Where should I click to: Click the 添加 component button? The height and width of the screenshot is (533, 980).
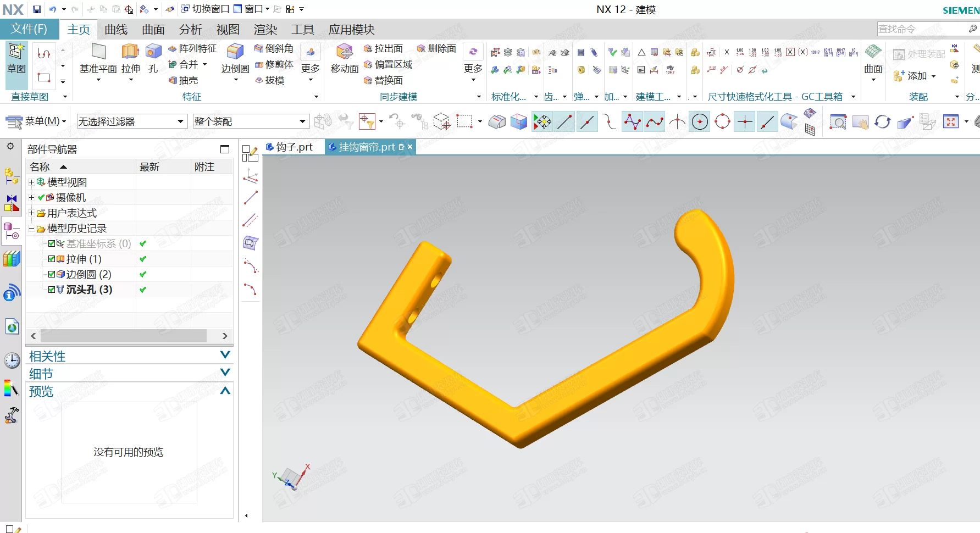pyautogui.click(x=915, y=76)
